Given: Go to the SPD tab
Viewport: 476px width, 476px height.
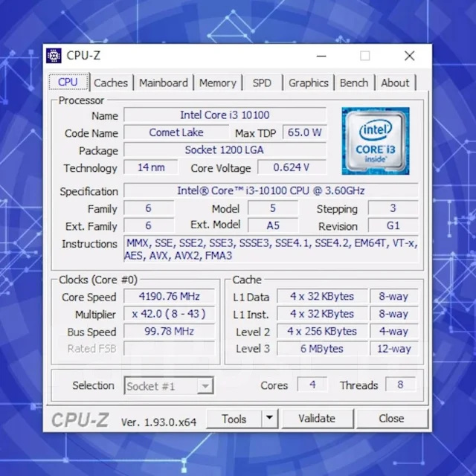Looking at the screenshot, I should click(262, 83).
